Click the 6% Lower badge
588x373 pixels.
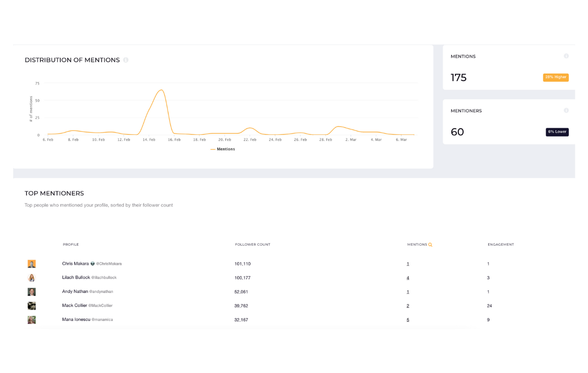tap(557, 132)
